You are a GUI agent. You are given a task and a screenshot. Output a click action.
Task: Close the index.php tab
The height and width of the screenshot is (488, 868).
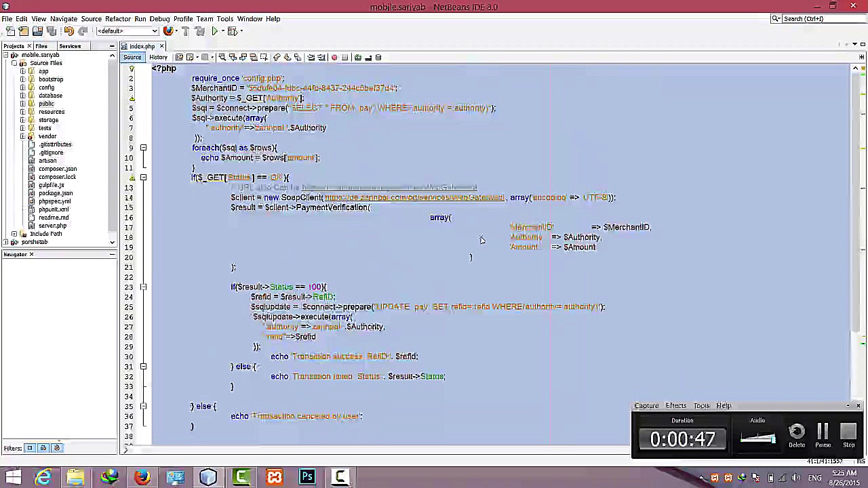point(161,46)
